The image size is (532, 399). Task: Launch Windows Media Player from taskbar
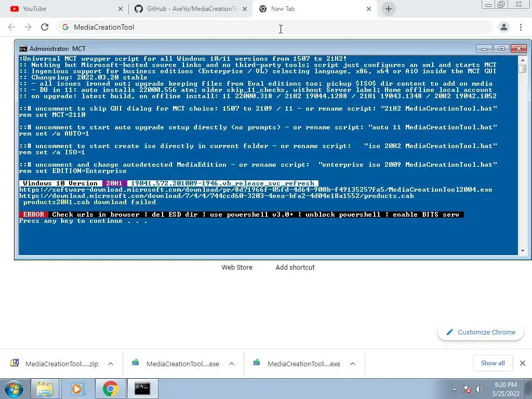pos(77,389)
